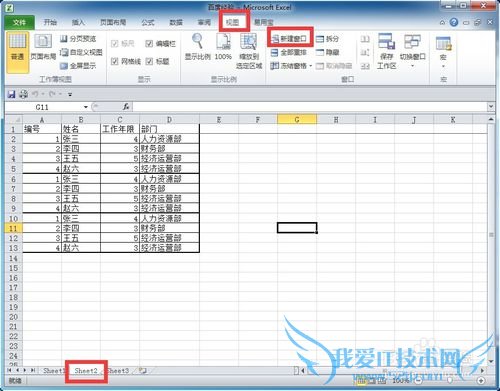Click the vertical scrollbar down arrow
This screenshot has width=500, height=391.
[491, 361]
